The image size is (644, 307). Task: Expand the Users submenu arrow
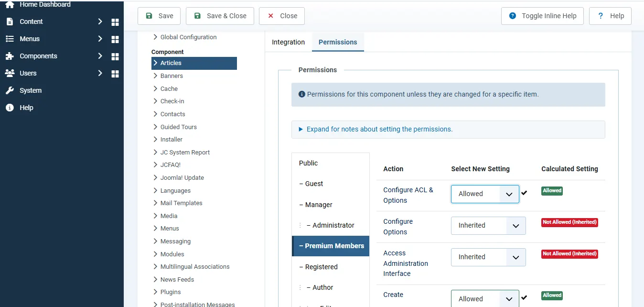pos(100,73)
